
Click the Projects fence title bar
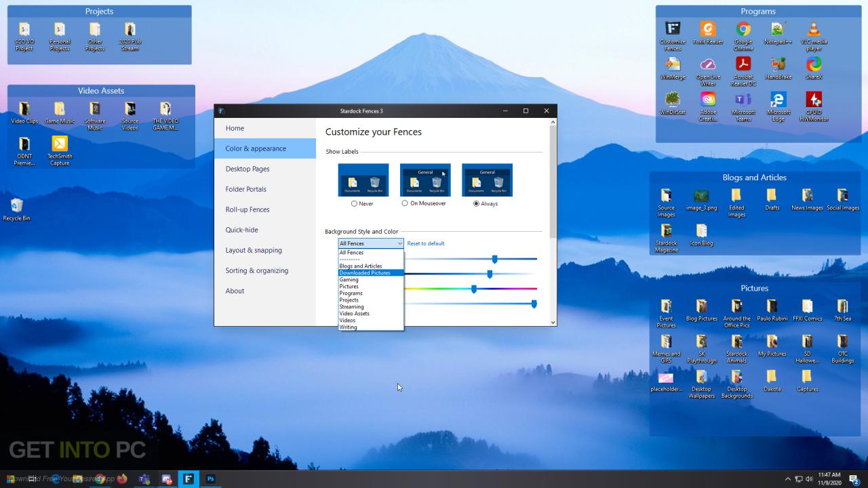[x=99, y=12]
